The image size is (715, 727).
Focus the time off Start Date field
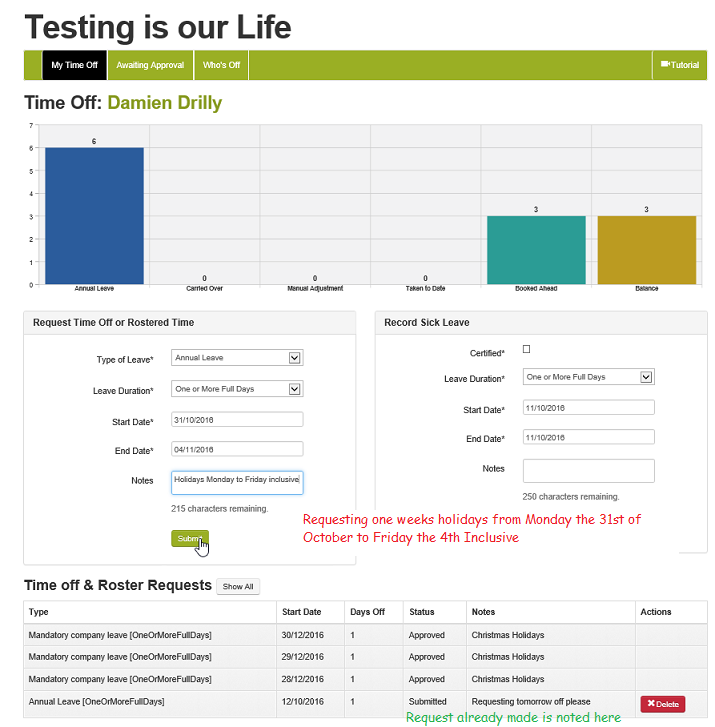[x=237, y=419]
